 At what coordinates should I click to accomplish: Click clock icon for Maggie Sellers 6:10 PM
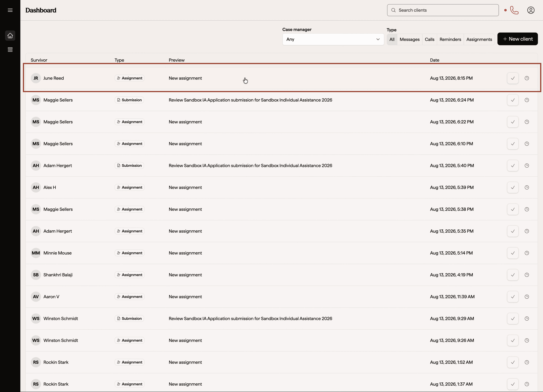(x=527, y=144)
